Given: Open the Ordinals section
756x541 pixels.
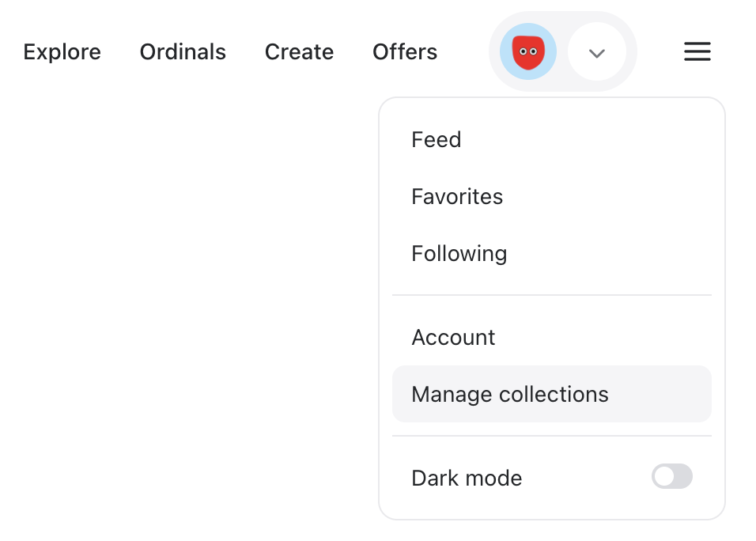Looking at the screenshot, I should [183, 51].
